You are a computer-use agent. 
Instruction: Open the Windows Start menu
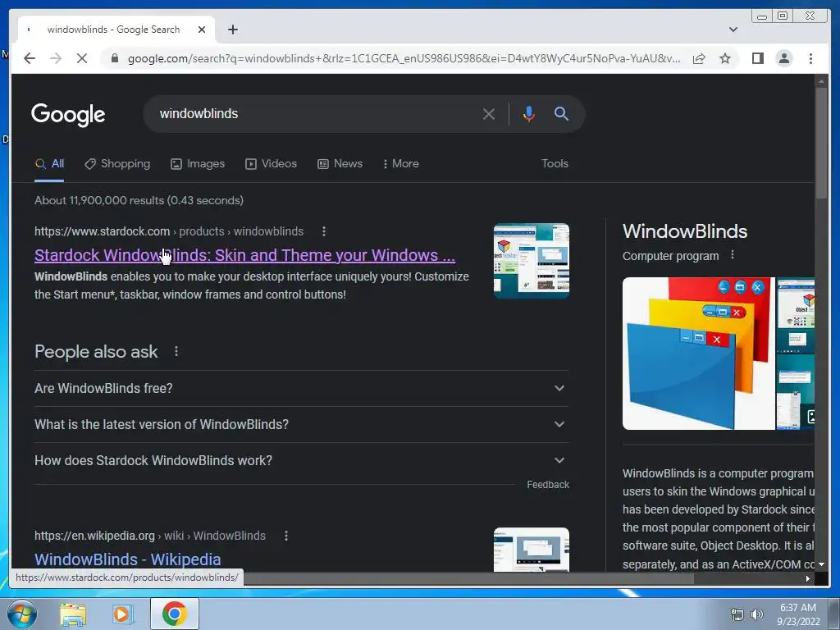[21, 614]
